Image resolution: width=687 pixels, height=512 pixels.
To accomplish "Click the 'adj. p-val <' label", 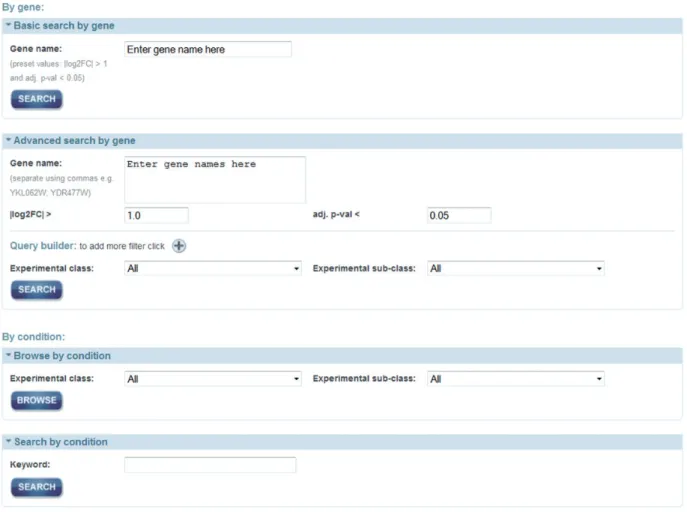I will 336,214.
